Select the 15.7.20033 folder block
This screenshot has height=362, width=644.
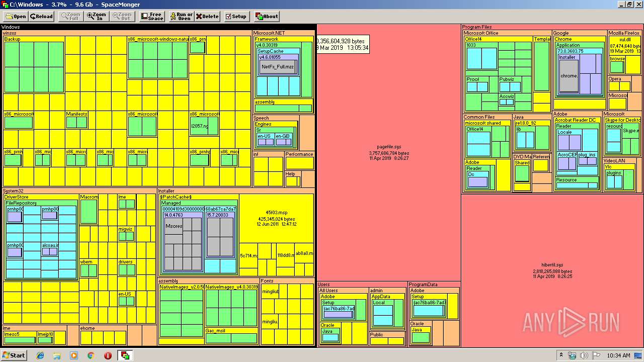tap(220, 236)
